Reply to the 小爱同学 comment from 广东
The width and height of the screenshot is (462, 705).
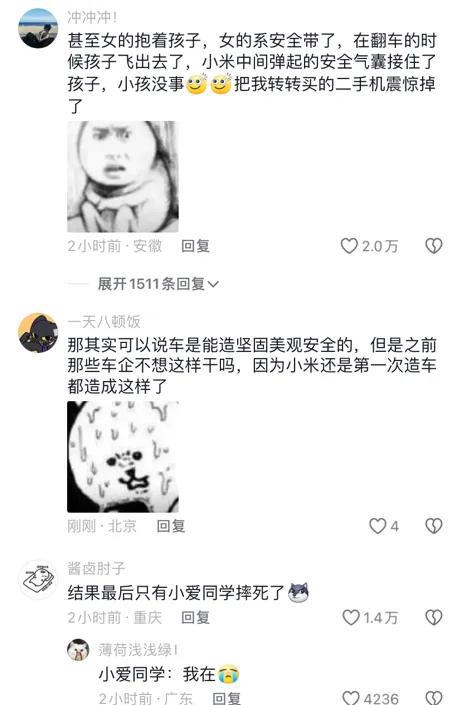(x=226, y=698)
